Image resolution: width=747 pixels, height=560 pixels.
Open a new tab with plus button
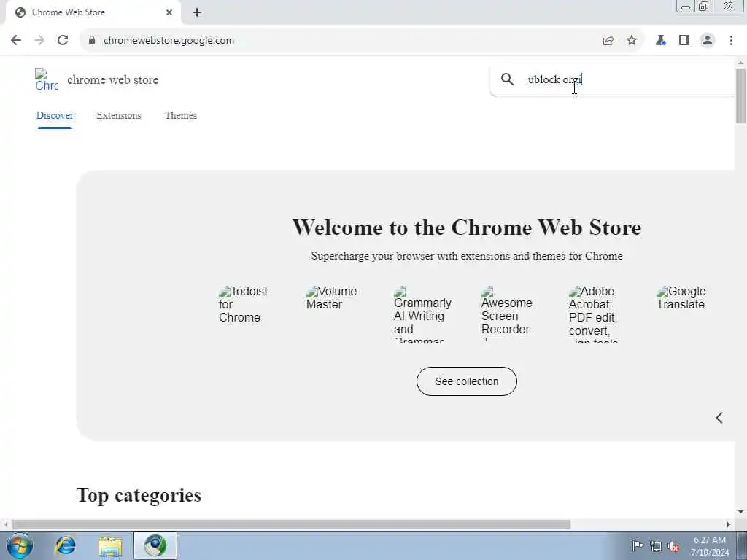pos(197,12)
